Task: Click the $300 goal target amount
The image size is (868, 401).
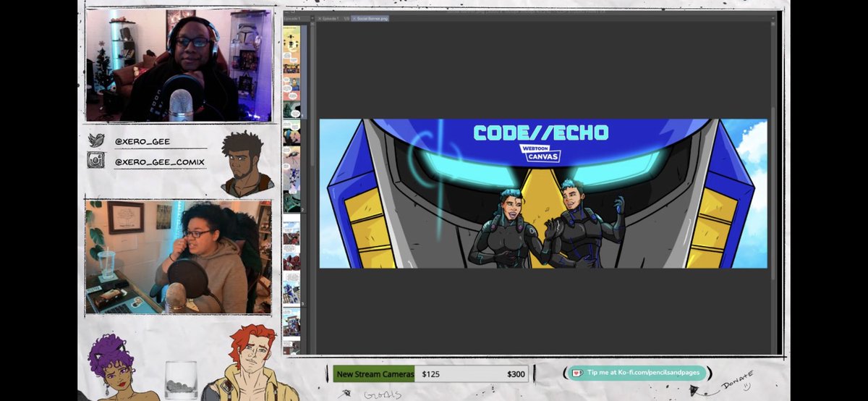Action: point(516,374)
